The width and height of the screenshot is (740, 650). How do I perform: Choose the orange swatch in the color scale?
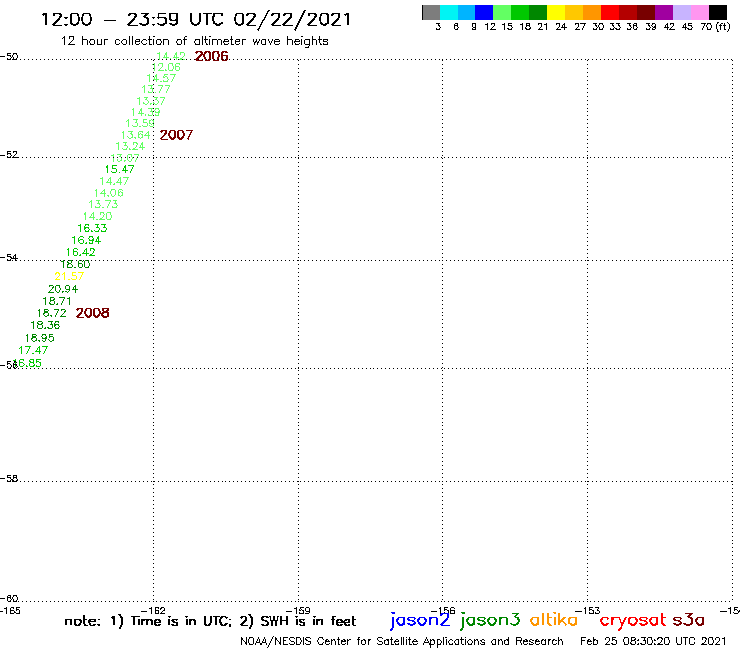click(592, 12)
